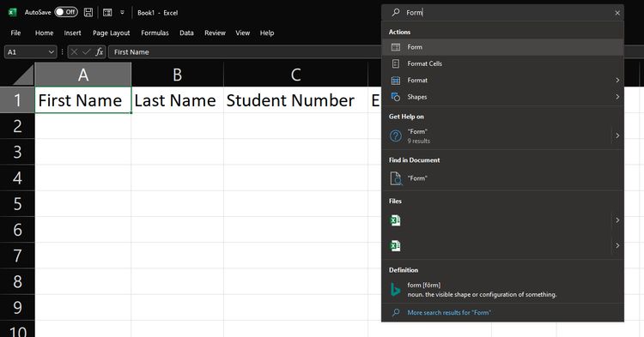Open the Review tab
644x337 pixels.
tap(215, 33)
